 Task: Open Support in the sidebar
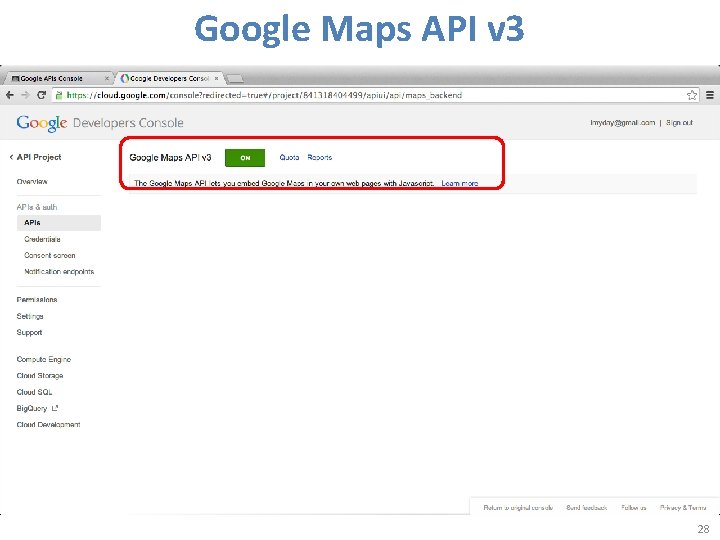click(29, 332)
